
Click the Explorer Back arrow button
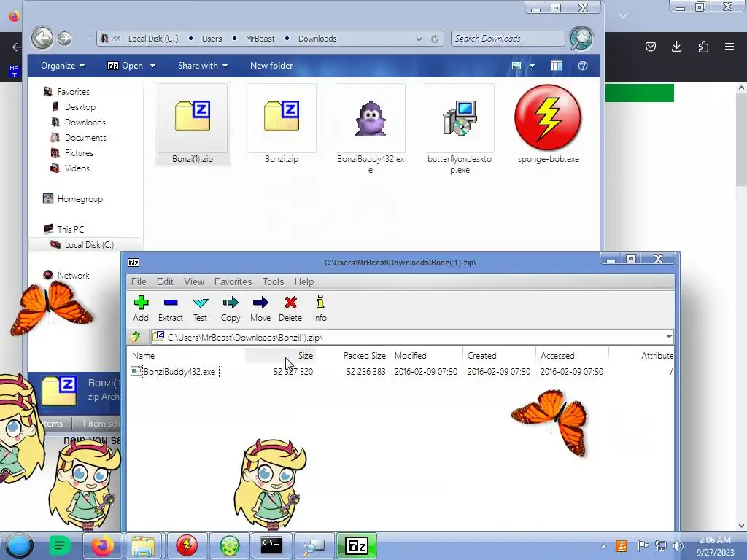pos(42,38)
